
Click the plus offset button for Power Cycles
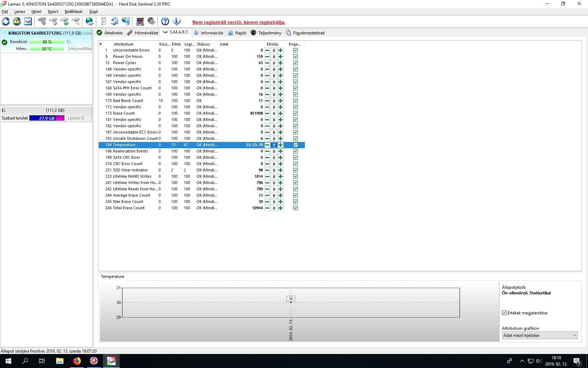[x=280, y=63]
